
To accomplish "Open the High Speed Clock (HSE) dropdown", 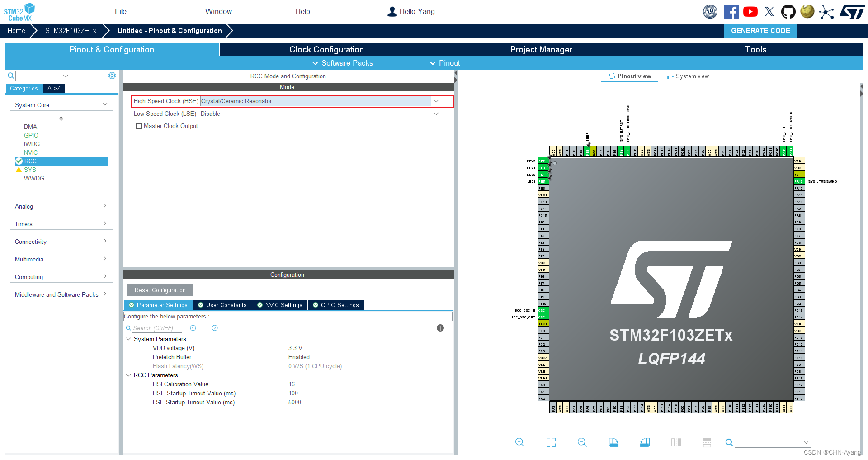I will (320, 101).
